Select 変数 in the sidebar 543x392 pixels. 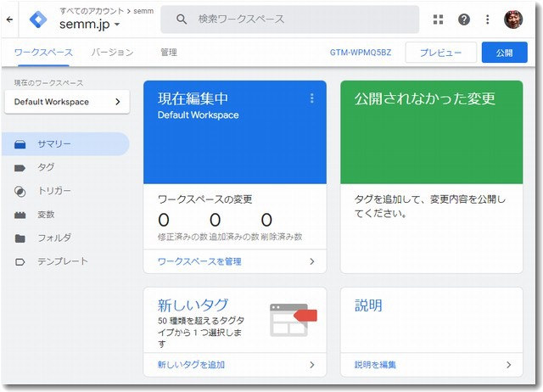click(x=65, y=215)
